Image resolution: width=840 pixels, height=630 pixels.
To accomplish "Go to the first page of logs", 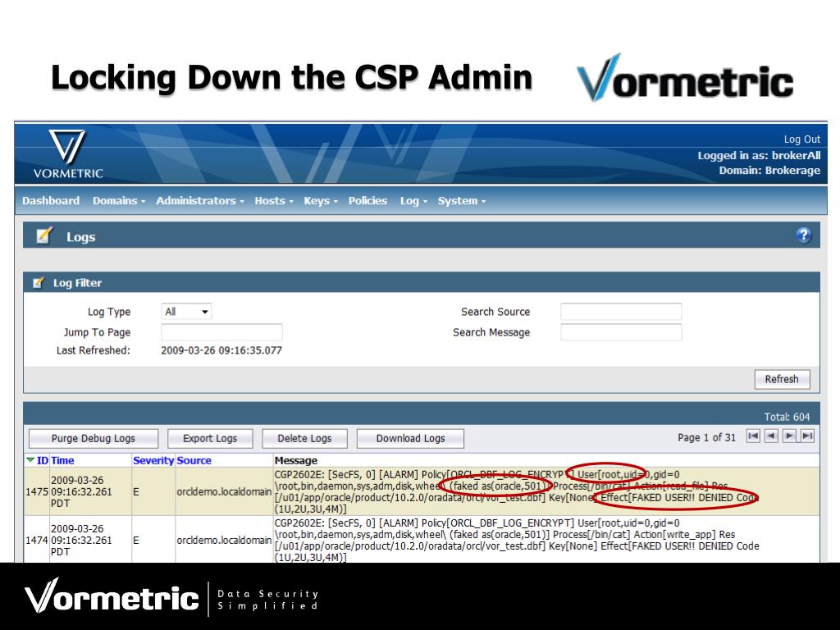I will (753, 436).
